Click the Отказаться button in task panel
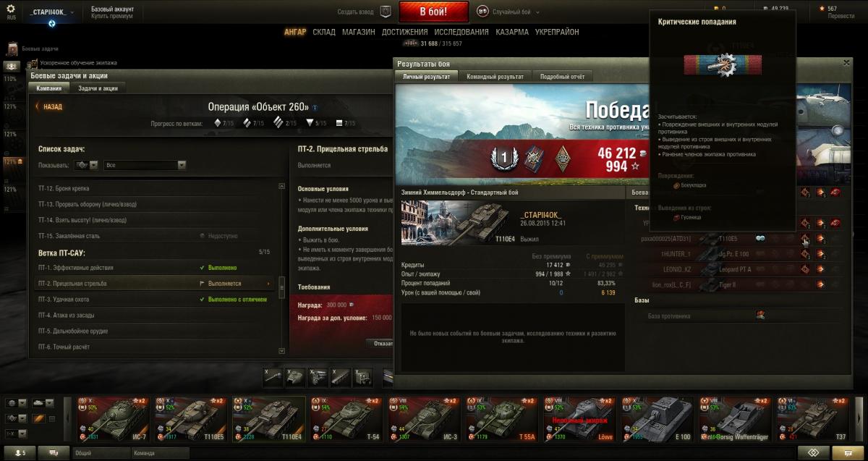This screenshot has width=868, height=461. click(x=380, y=344)
